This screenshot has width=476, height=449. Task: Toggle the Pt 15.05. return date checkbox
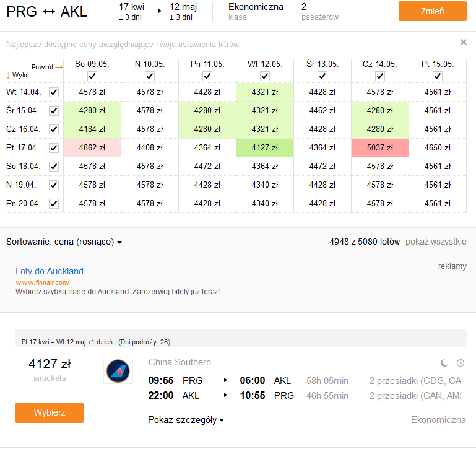pyautogui.click(x=438, y=76)
